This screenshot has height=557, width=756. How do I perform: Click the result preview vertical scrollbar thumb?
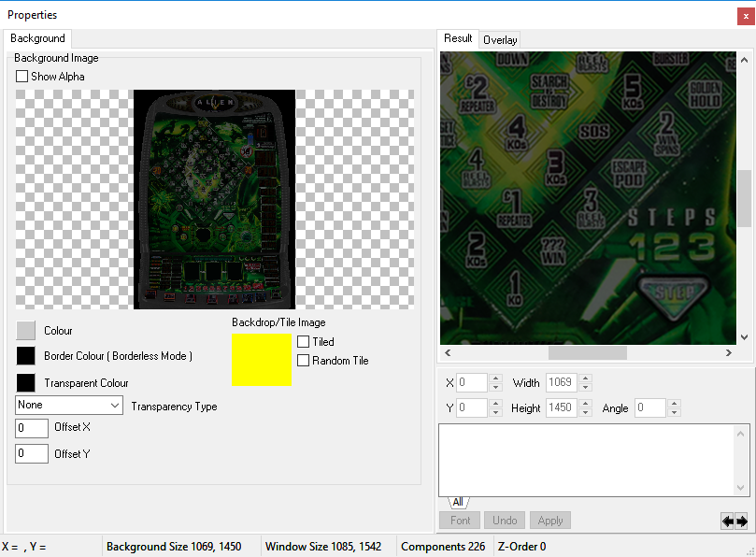pyautogui.click(x=744, y=198)
